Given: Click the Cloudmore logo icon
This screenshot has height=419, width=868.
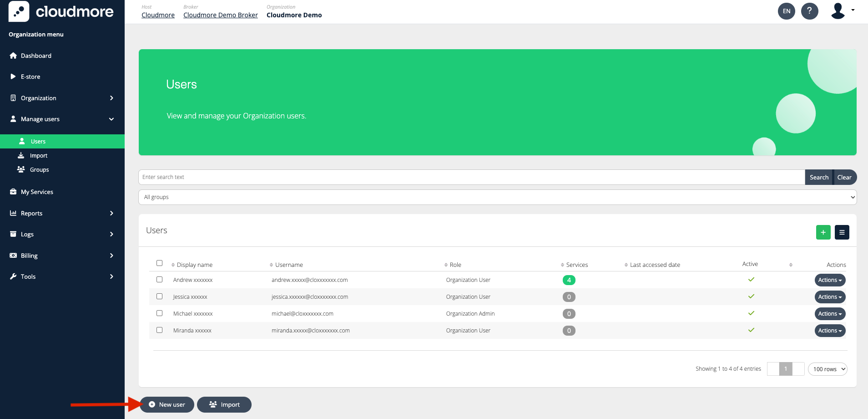Looking at the screenshot, I should [x=19, y=11].
